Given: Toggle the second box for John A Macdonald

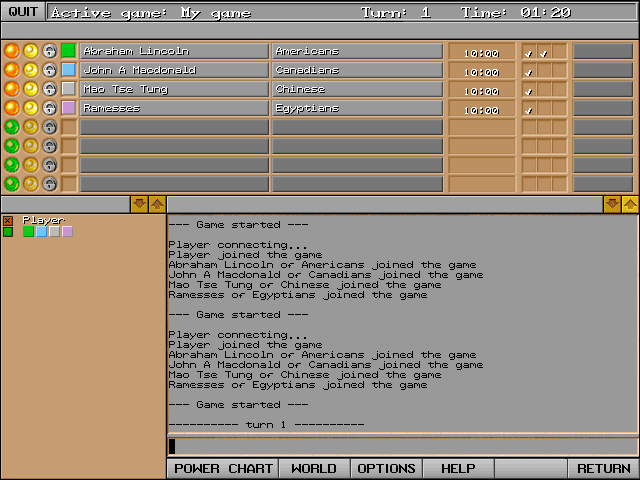Looking at the screenshot, I should tap(544, 70).
